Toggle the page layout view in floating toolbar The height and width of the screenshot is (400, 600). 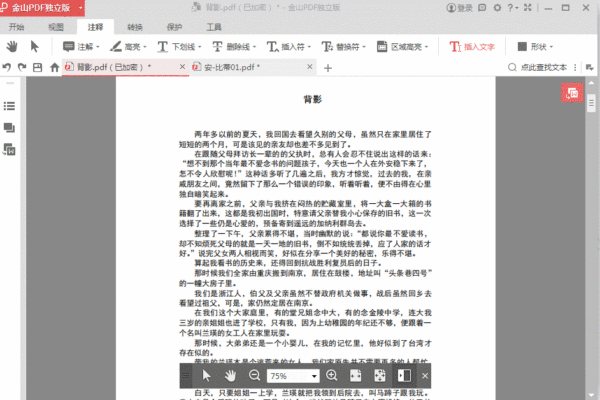[405, 375]
